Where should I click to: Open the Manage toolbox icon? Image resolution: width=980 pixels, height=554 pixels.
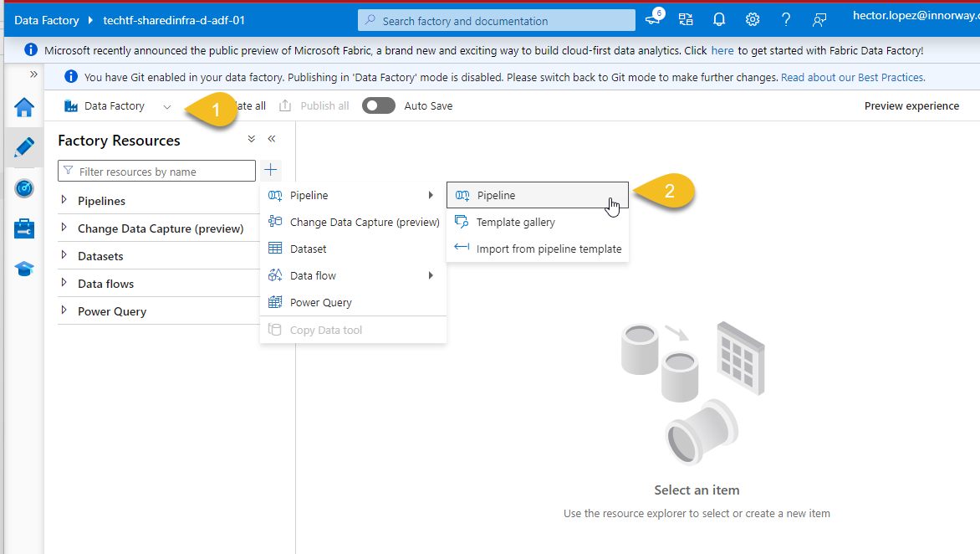click(x=23, y=228)
